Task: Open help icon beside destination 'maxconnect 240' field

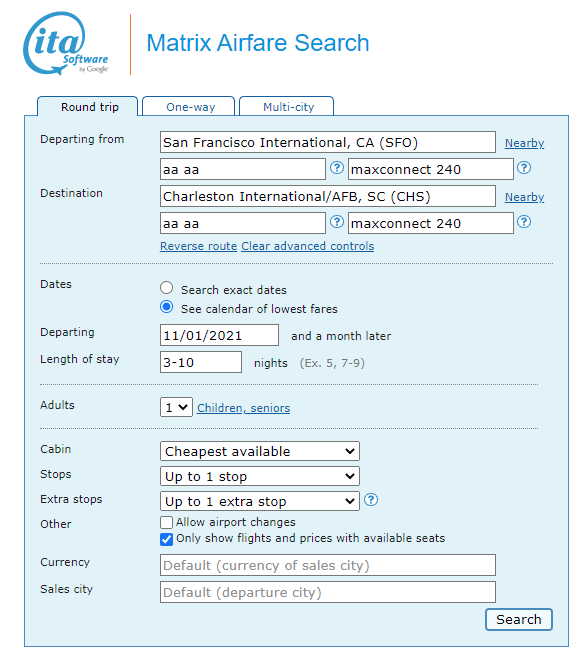Action: click(524, 222)
